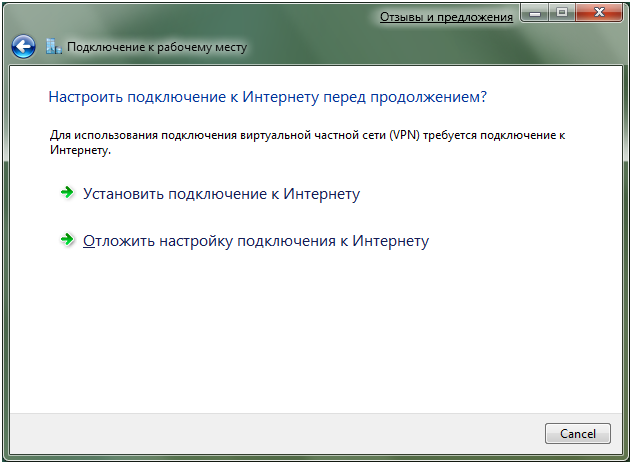Close the wizard with the red X
This screenshot has height=463, width=632.
tap(599, 13)
